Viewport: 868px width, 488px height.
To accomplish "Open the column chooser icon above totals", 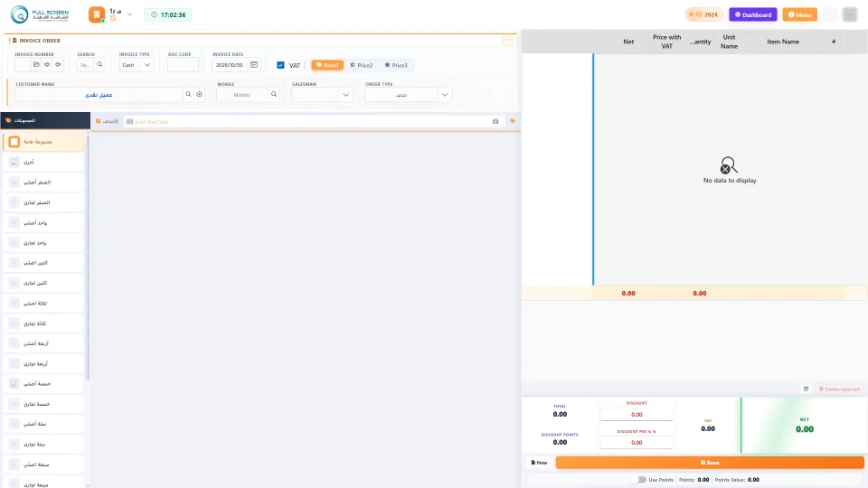I will pos(806,389).
